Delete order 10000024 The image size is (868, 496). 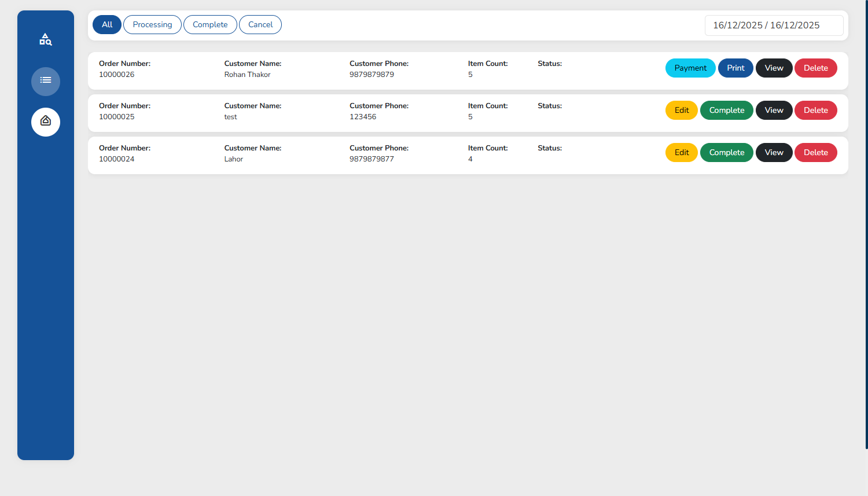coord(815,153)
